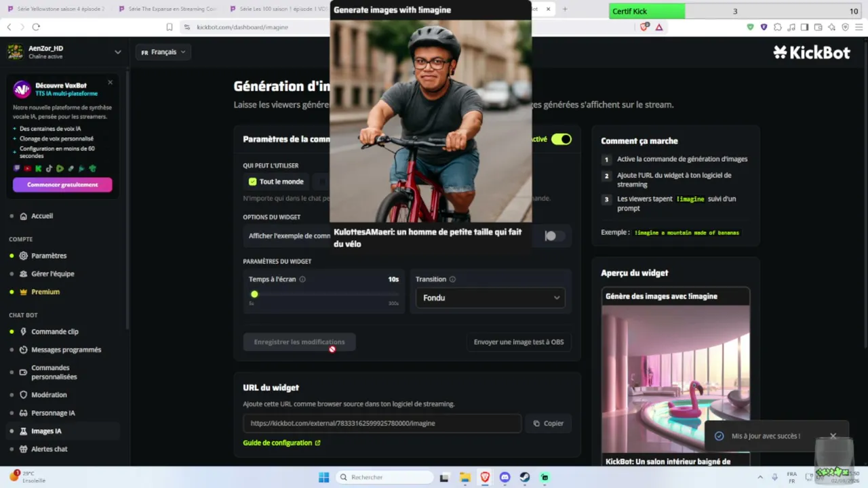
Task: Click the Windows Rechercher search box
Action: point(385,477)
